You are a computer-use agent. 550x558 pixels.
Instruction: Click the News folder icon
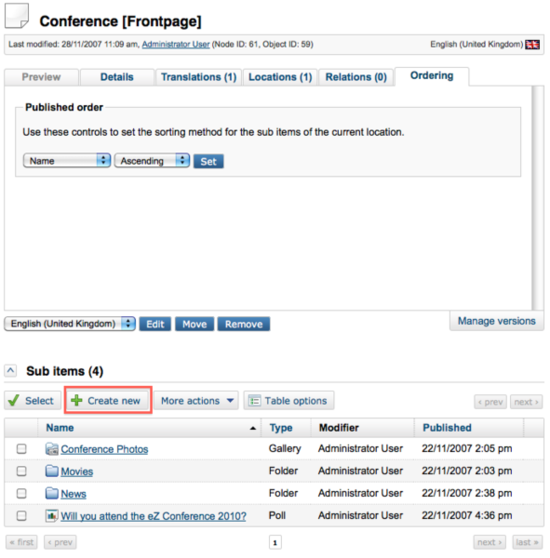click(52, 493)
